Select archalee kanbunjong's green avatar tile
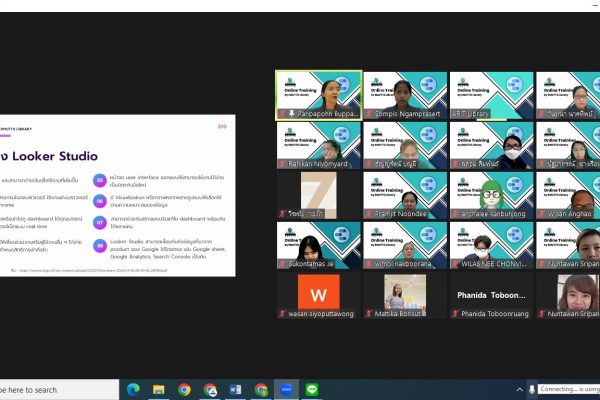 click(x=491, y=195)
